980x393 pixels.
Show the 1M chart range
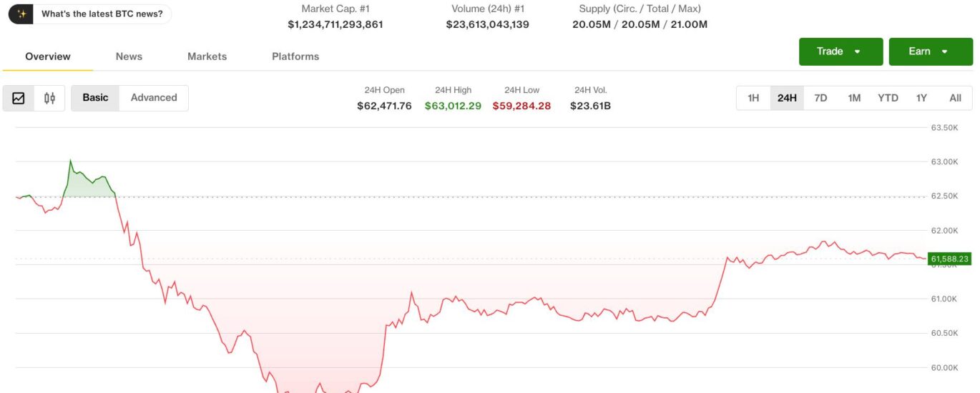(x=854, y=98)
